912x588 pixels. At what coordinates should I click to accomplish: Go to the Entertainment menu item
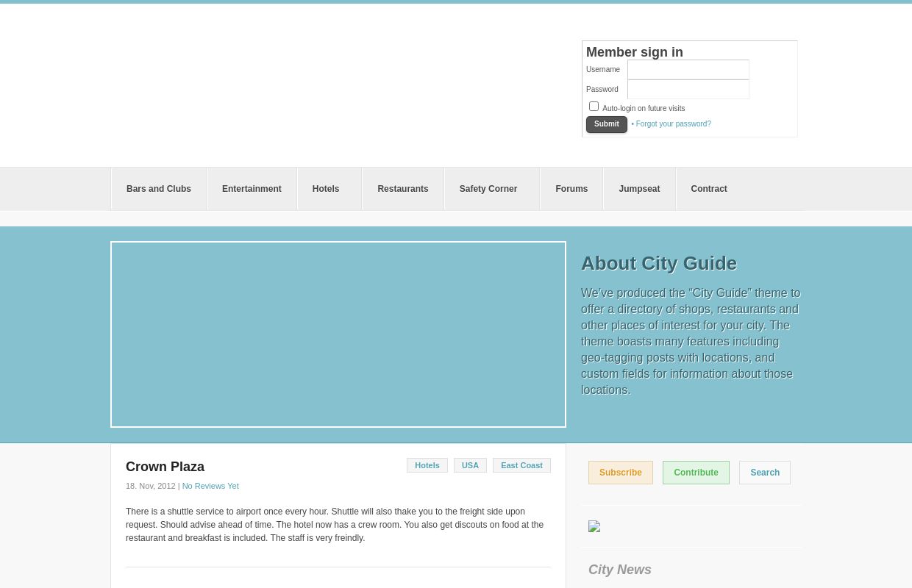tap(252, 189)
